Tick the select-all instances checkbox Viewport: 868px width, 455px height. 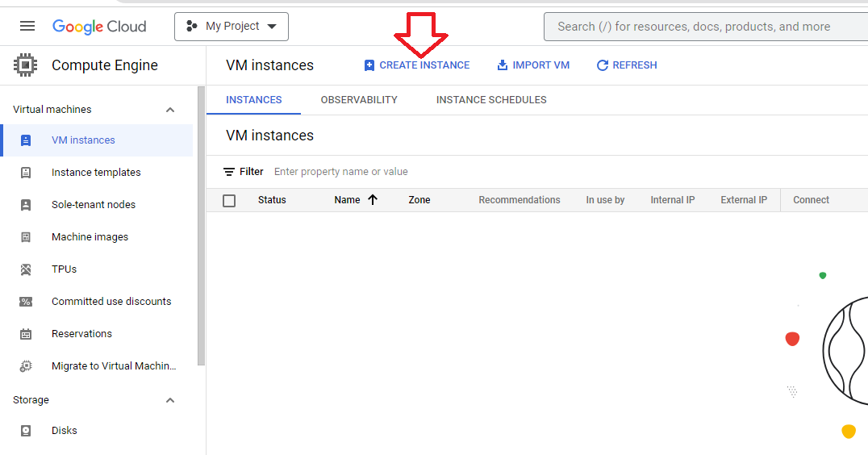[x=229, y=200]
